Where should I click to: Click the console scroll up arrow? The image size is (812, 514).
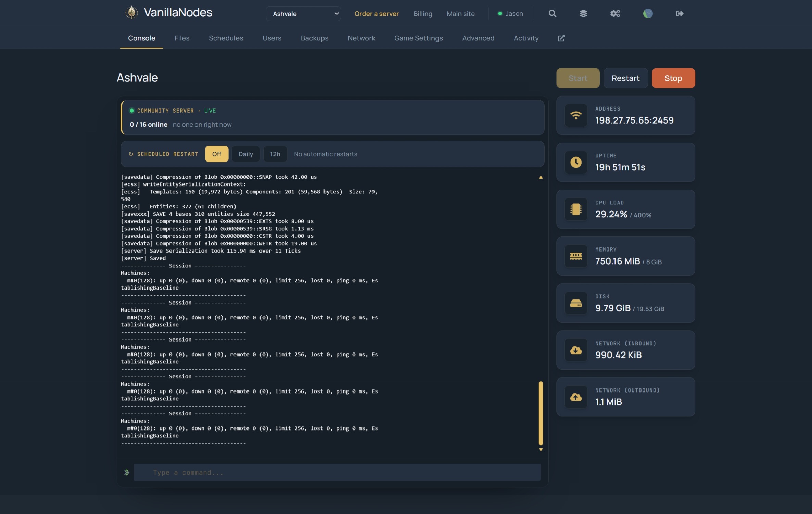(x=541, y=177)
